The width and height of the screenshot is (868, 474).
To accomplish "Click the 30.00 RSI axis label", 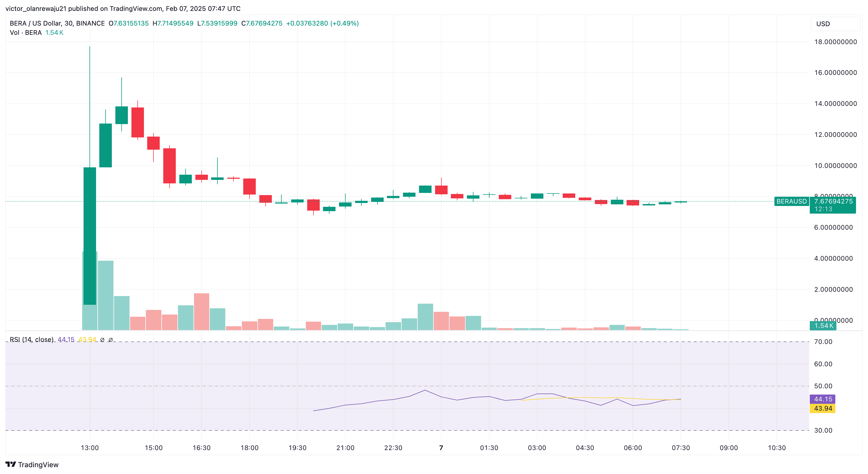I will (823, 430).
